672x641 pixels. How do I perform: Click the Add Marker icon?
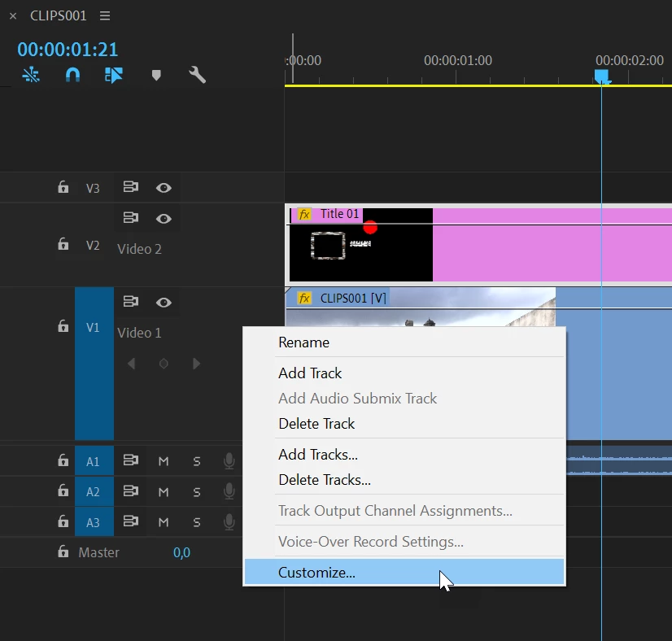(x=156, y=76)
